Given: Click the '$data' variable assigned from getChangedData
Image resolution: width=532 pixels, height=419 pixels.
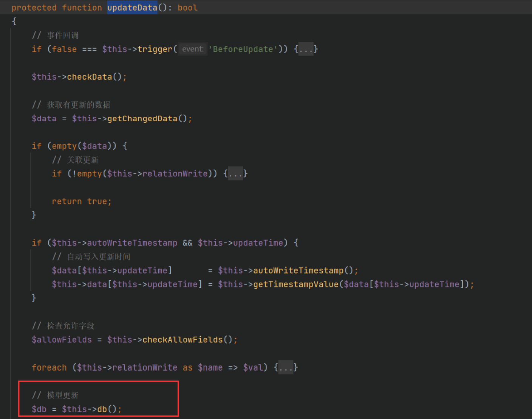Looking at the screenshot, I should tap(44, 119).
